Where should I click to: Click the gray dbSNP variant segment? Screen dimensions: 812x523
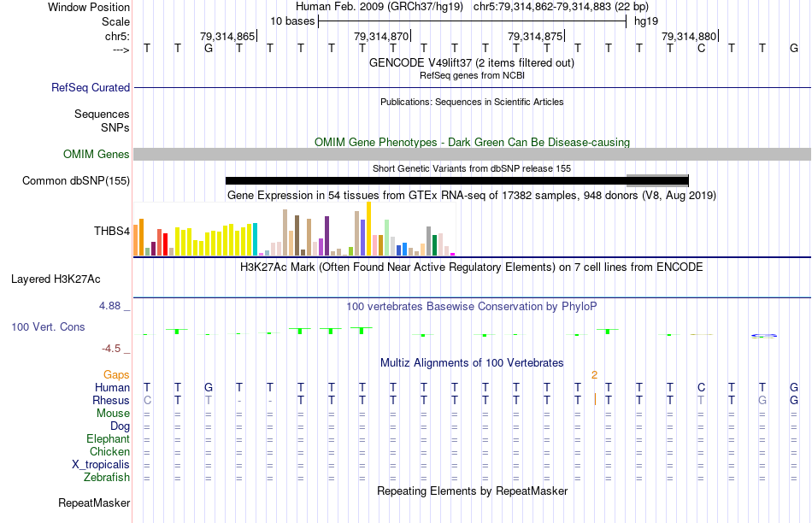[657, 180]
